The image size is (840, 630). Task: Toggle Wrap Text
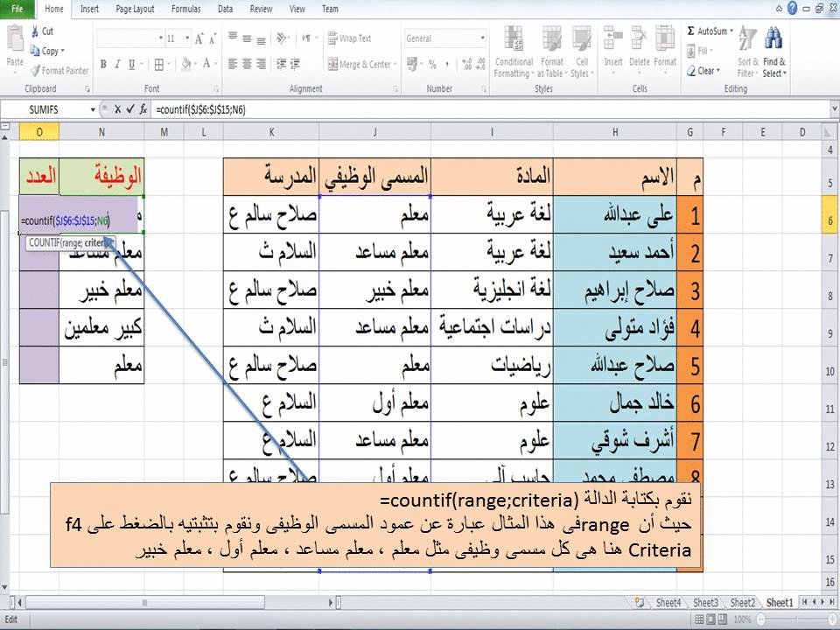point(349,38)
